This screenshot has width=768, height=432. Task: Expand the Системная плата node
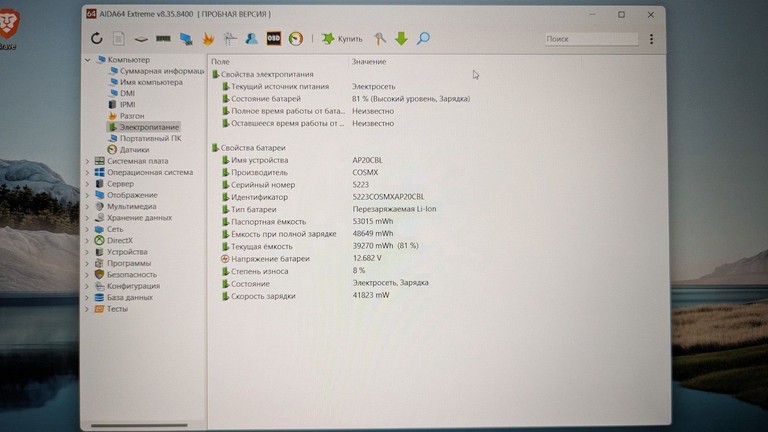tap(88, 161)
